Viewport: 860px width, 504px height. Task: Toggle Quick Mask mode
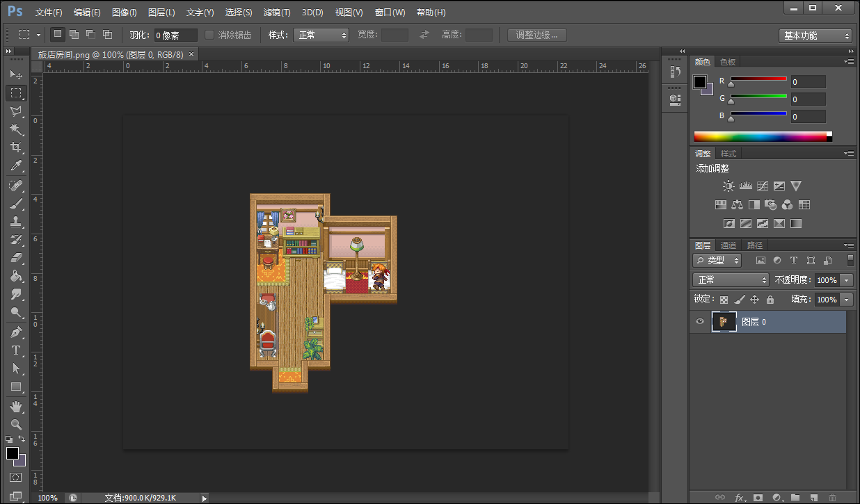[15, 478]
